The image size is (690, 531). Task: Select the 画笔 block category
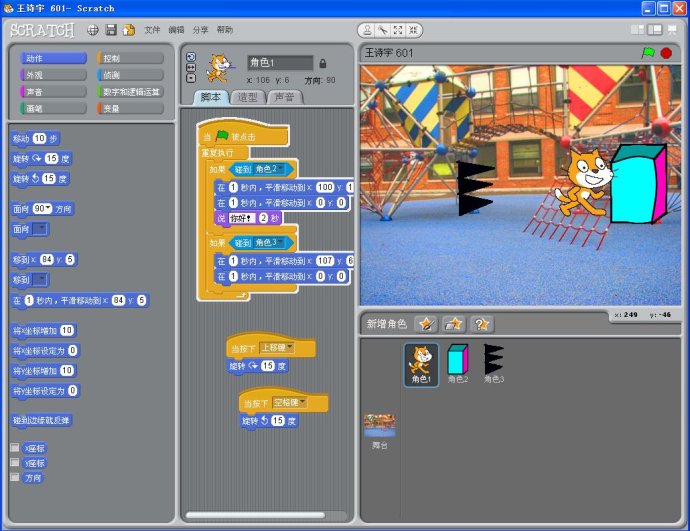tap(53, 108)
